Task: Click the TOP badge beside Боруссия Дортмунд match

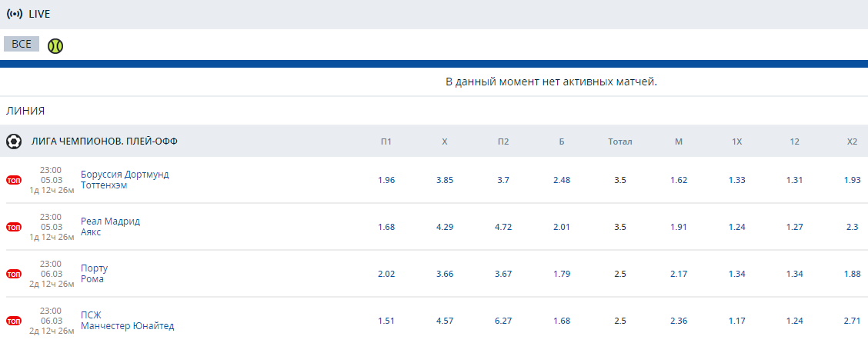Action: 13,181
